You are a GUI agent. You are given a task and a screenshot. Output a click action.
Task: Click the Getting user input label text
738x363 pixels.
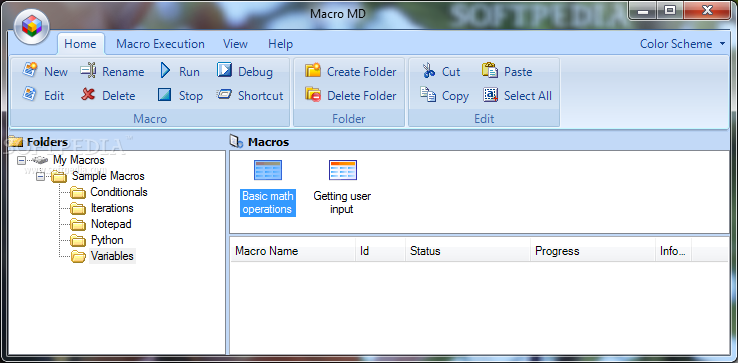coord(342,202)
